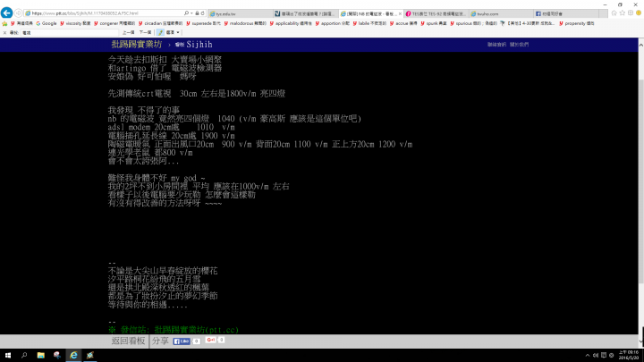
Task: Open the Google bookmark
Action: point(46,23)
